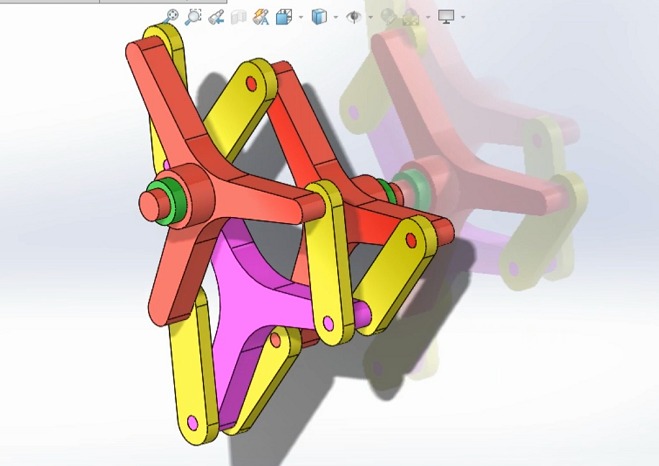This screenshot has height=466, width=659.
Task: Click the Zoom to Fit icon
Action: click(x=171, y=17)
